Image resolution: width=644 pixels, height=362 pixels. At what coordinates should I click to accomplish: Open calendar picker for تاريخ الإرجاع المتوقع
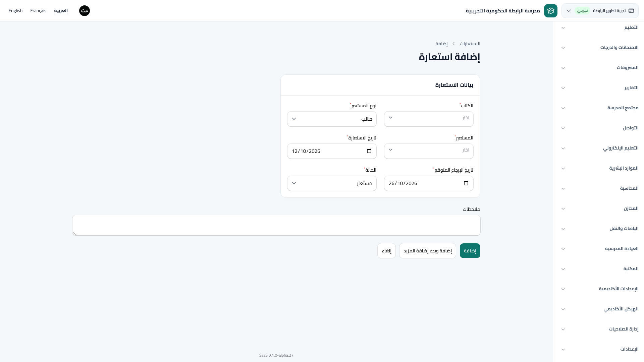coord(466,183)
